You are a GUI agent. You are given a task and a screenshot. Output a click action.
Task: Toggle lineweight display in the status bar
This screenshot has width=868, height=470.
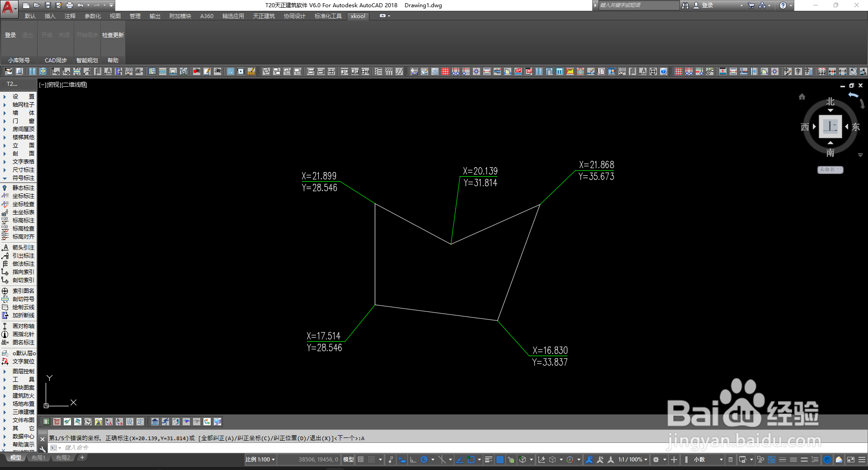pos(489,460)
